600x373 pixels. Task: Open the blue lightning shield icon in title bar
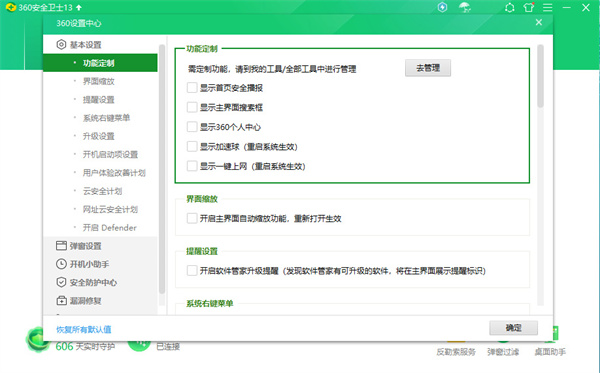pos(442,7)
